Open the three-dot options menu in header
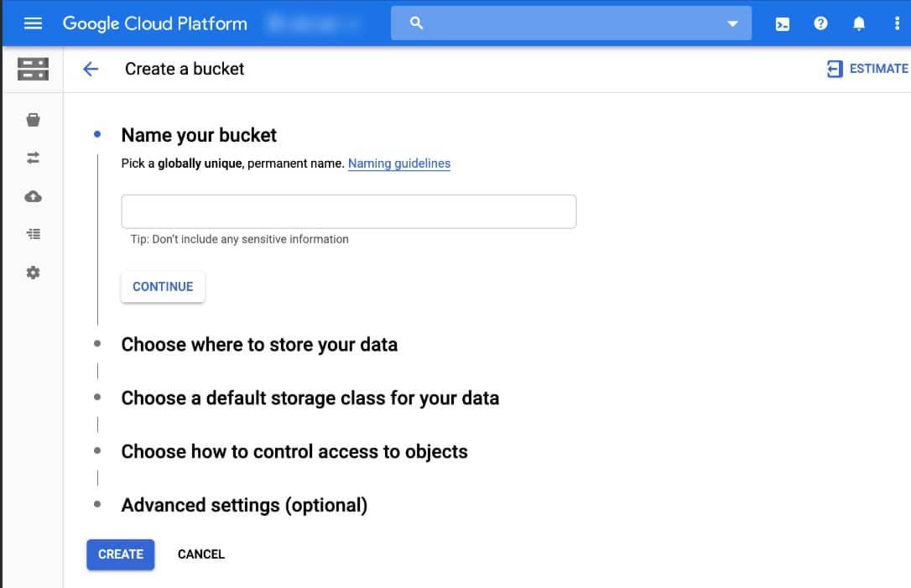The width and height of the screenshot is (911, 588). pyautogui.click(x=898, y=23)
